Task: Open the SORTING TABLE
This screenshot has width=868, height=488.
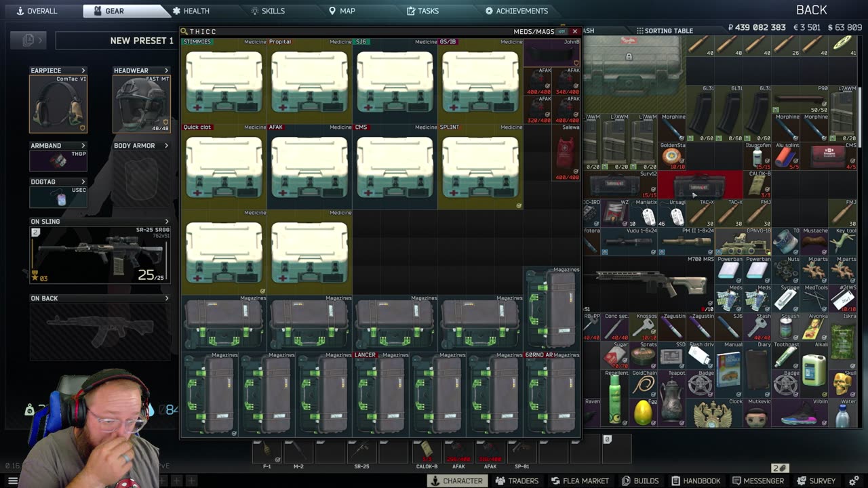Action: click(665, 30)
